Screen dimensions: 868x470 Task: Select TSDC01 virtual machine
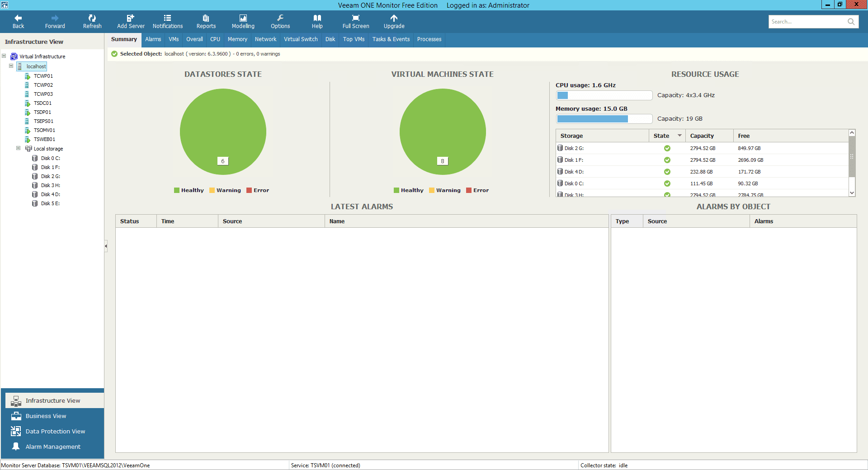click(42, 103)
